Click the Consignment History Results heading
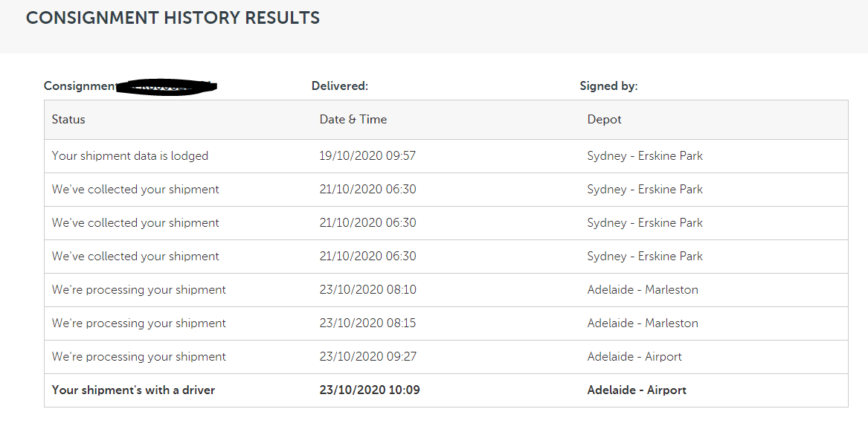Image resolution: width=868 pixels, height=435 pixels. tap(173, 18)
